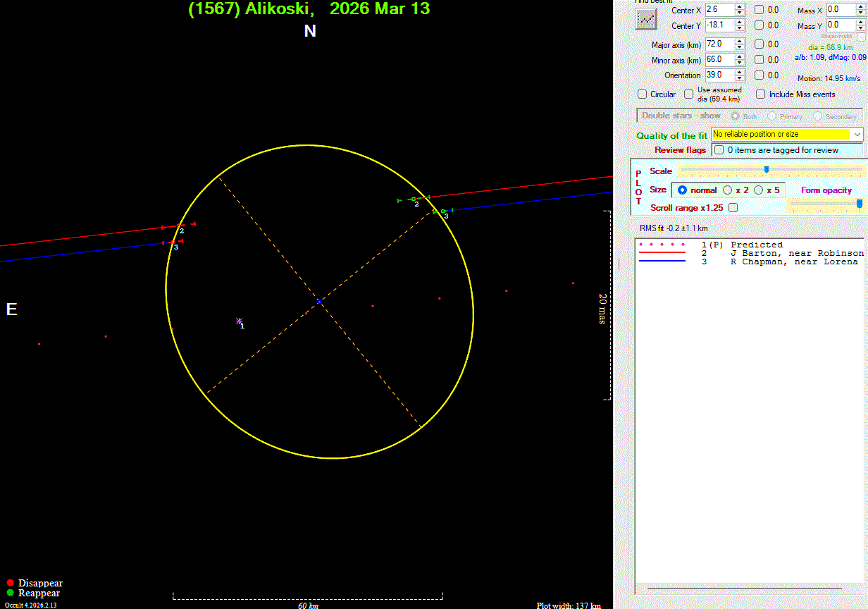
Task: Toggle Include Miss events checkbox
Action: pos(761,94)
